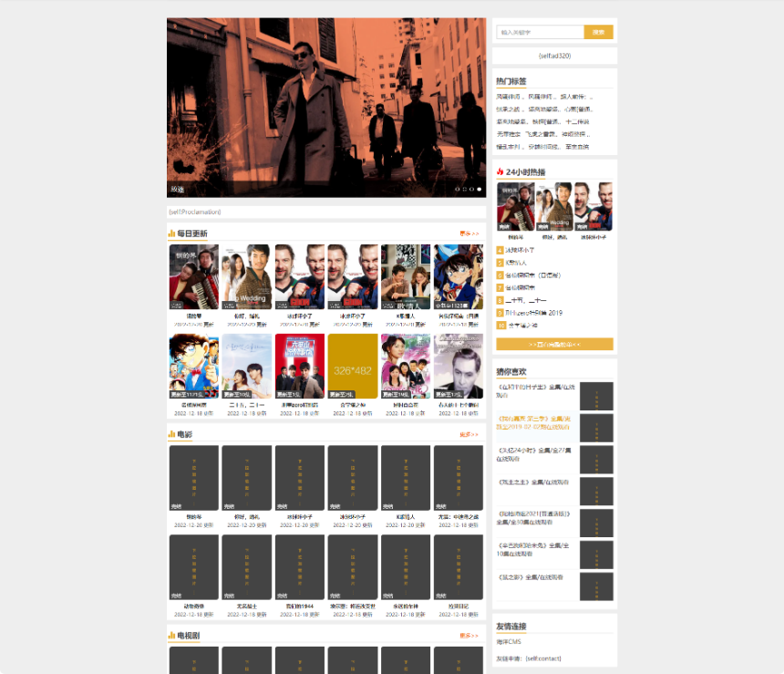Image resolution: width=784 pixels, height=674 pixels.
Task: Click the yellow full ranking list button
Action: pyautogui.click(x=554, y=344)
